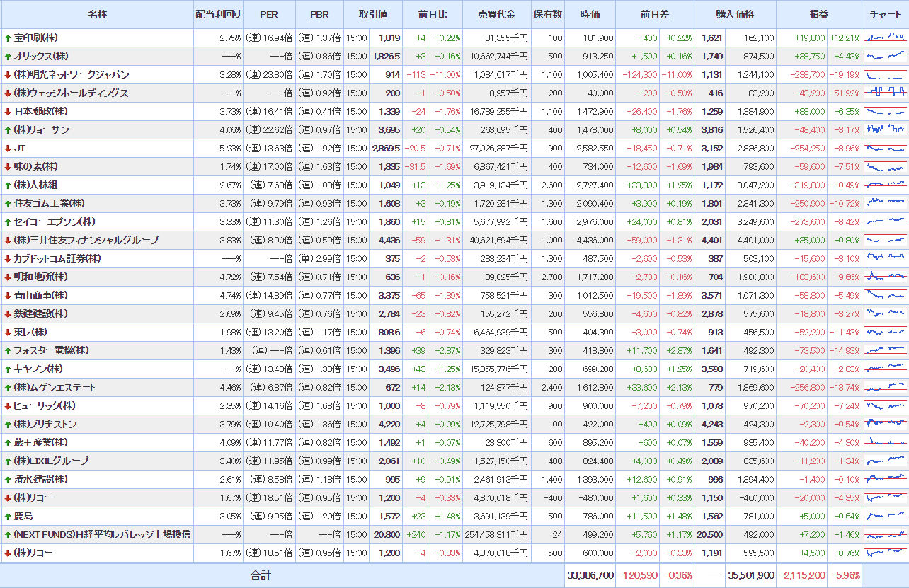Click the green up arrow beside 宝印刷(株)
Viewport: 909px width, 588px height.
coord(8,38)
